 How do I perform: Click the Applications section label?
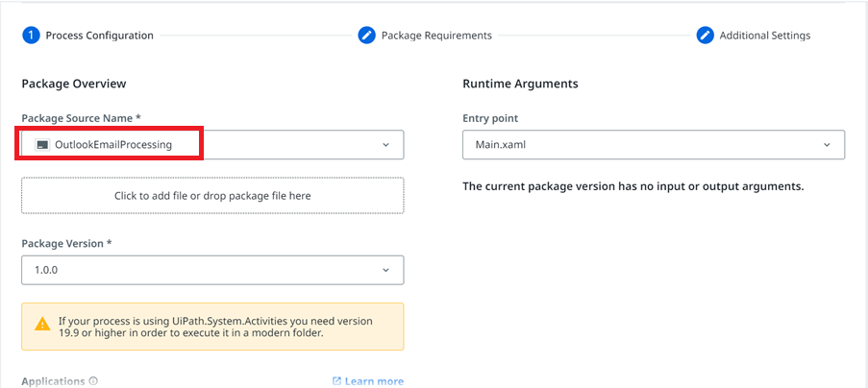(53, 381)
